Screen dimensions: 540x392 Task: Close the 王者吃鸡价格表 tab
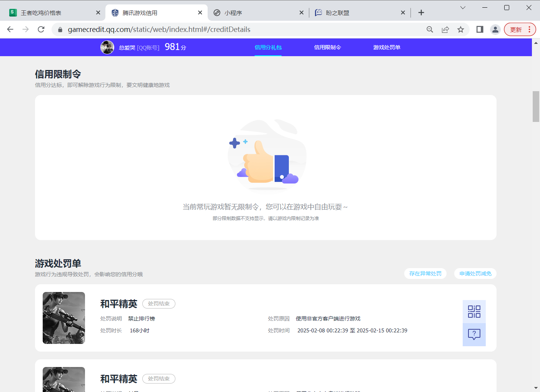coord(98,13)
